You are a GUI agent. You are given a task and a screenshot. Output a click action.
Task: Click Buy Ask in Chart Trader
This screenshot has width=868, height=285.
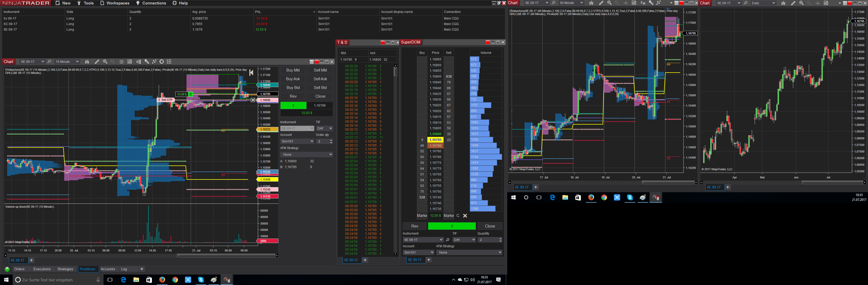[293, 79]
